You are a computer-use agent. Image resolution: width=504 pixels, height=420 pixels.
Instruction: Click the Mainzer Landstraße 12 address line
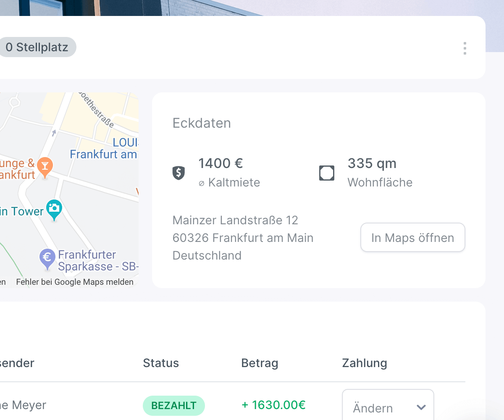[235, 220]
